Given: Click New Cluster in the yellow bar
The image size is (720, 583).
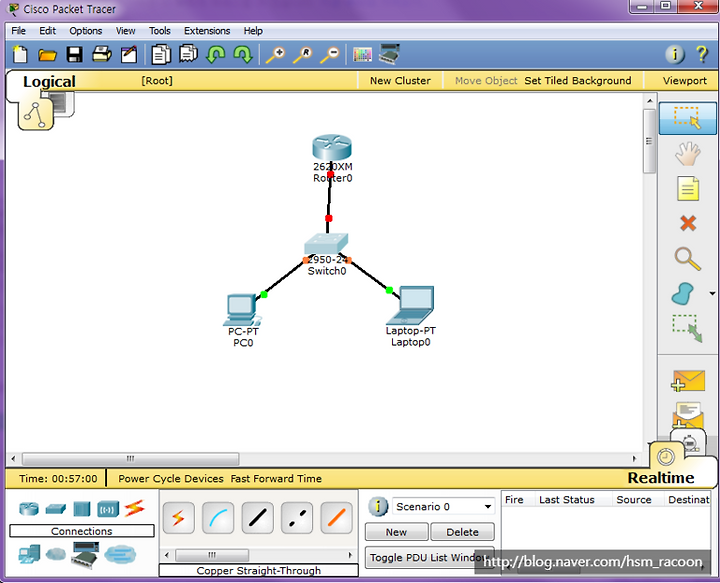Looking at the screenshot, I should 400,81.
